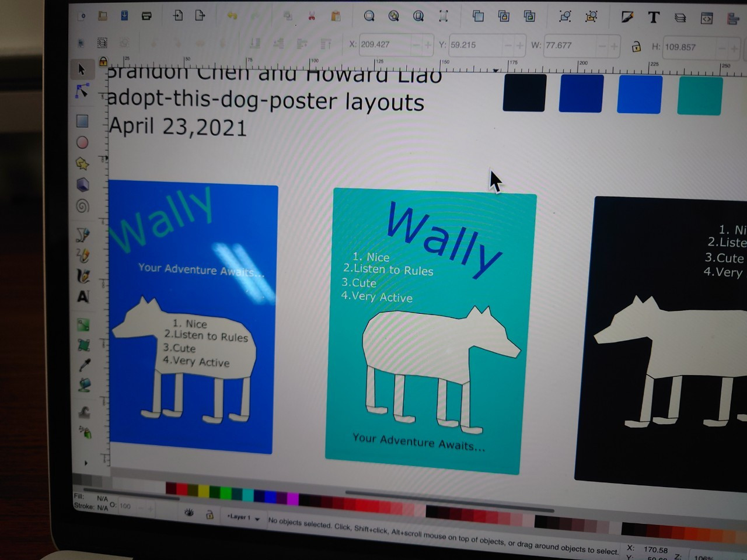Screen dimensions: 747x560
Task: Click the Cut scissors icon
Action: 312,16
